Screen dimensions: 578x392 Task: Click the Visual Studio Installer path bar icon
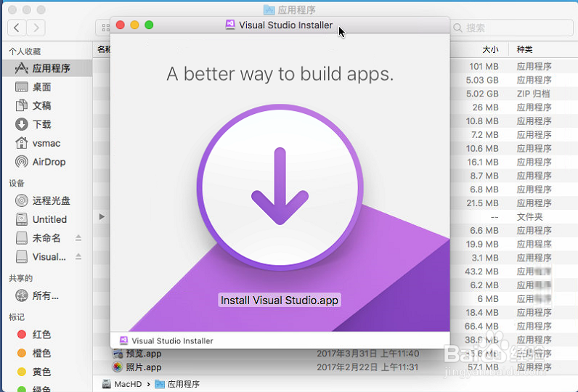click(124, 340)
